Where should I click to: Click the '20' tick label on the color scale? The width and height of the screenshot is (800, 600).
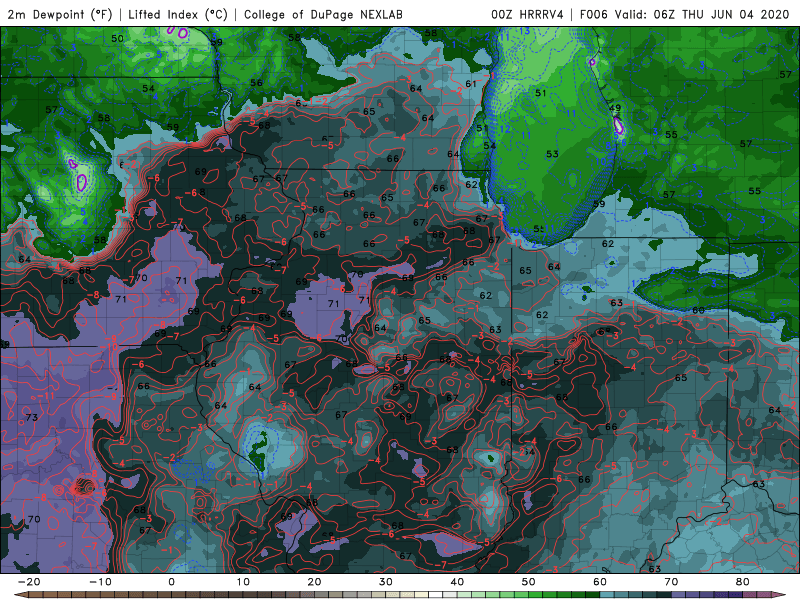[x=314, y=582]
